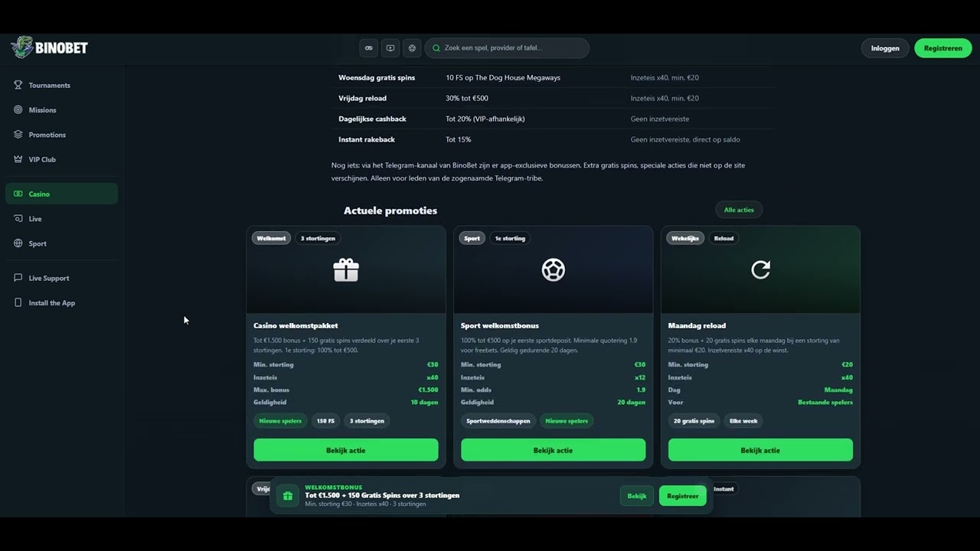Click the Instant tag on bottom card
The image size is (980, 551).
(724, 488)
